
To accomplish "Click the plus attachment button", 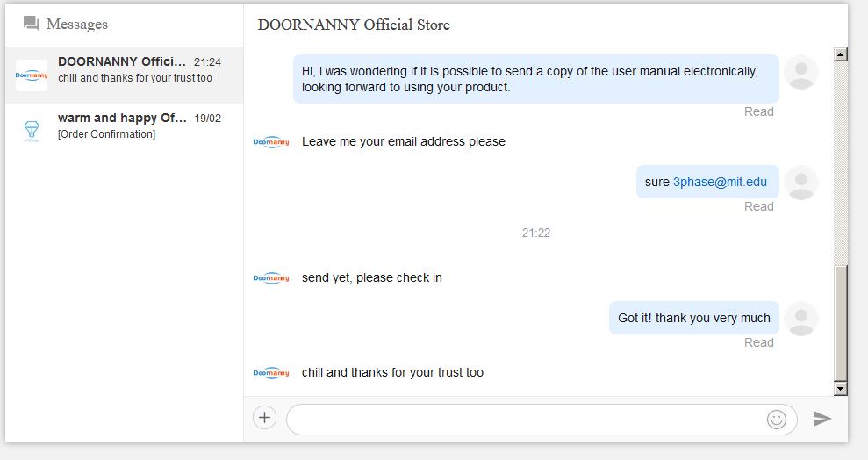I will point(264,417).
